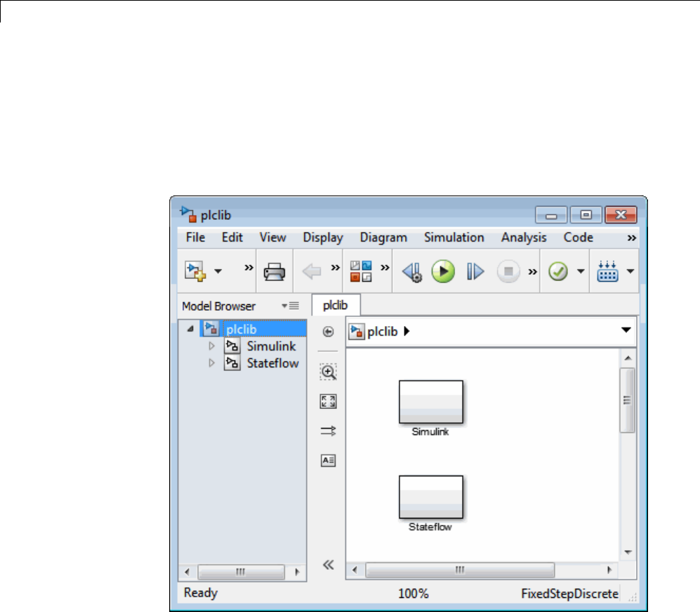Open the File menu
The height and width of the screenshot is (612, 700).
(195, 237)
